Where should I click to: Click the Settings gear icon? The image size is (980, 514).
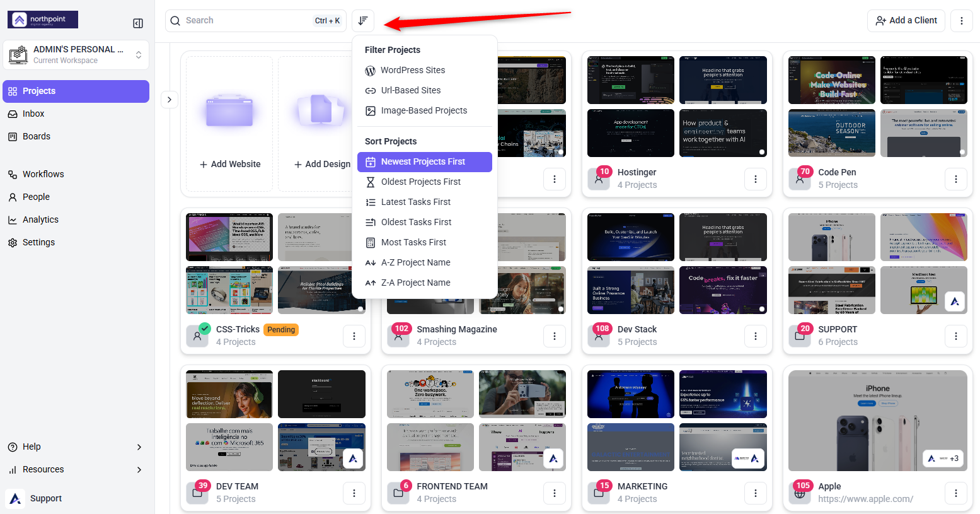(13, 243)
